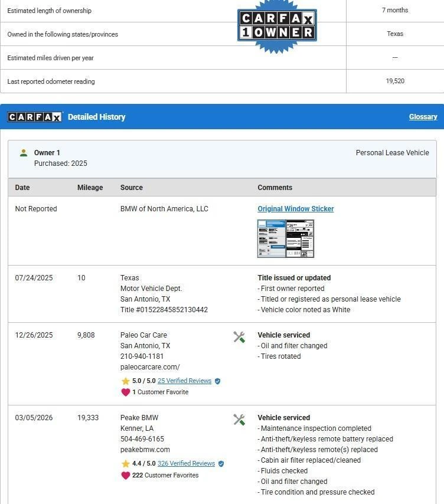Image resolution: width=444 pixels, height=504 pixels.
Task: Click the window sticker thumbnail image
Action: [x=286, y=238]
